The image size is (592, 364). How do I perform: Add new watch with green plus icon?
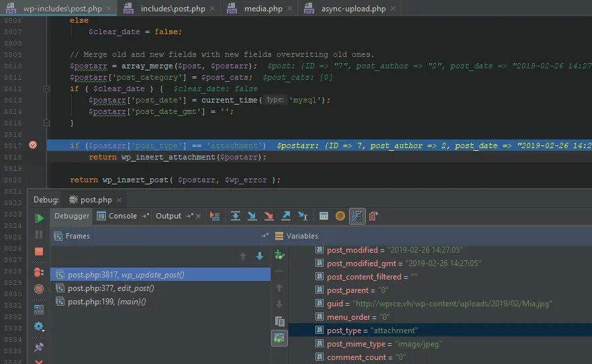pyautogui.click(x=279, y=255)
